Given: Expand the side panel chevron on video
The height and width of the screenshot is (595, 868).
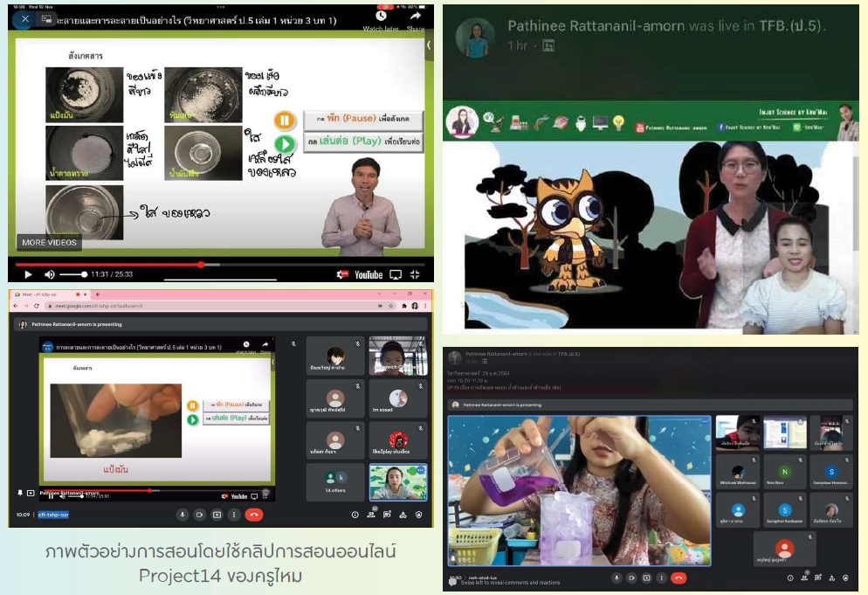Looking at the screenshot, I should coord(429,45).
